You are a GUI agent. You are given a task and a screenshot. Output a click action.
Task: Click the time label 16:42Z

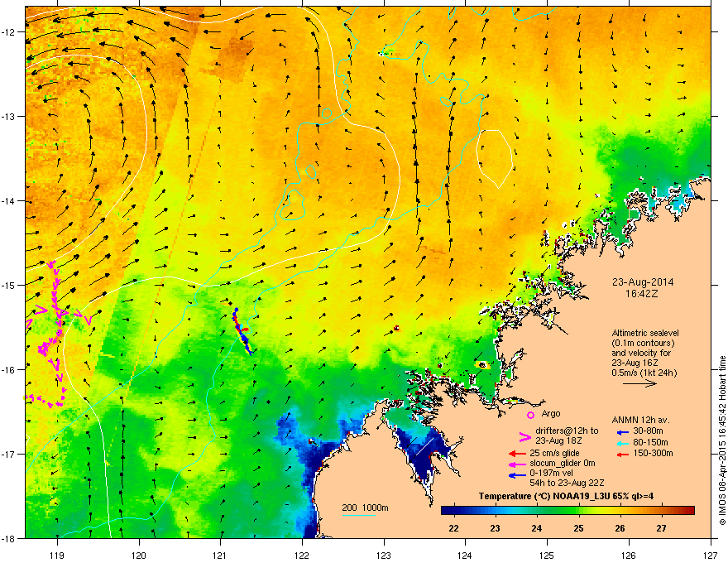641,294
